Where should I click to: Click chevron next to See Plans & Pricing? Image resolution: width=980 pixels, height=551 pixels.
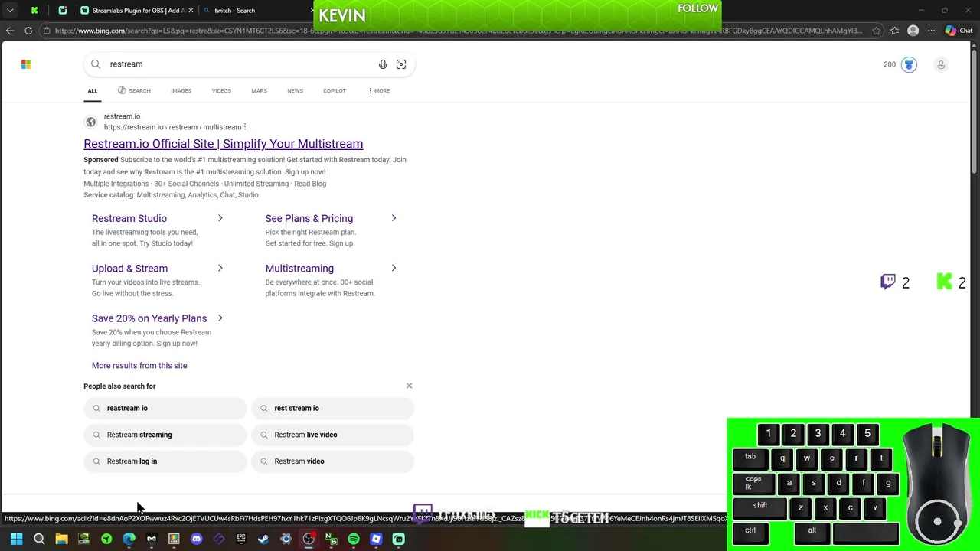pyautogui.click(x=394, y=218)
